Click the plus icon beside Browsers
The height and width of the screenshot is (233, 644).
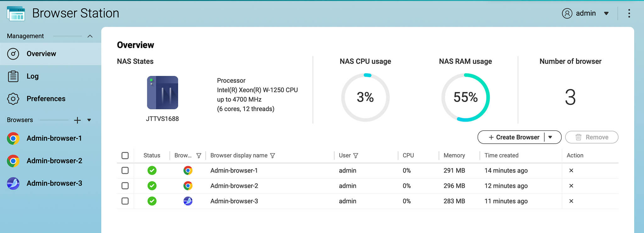click(77, 120)
